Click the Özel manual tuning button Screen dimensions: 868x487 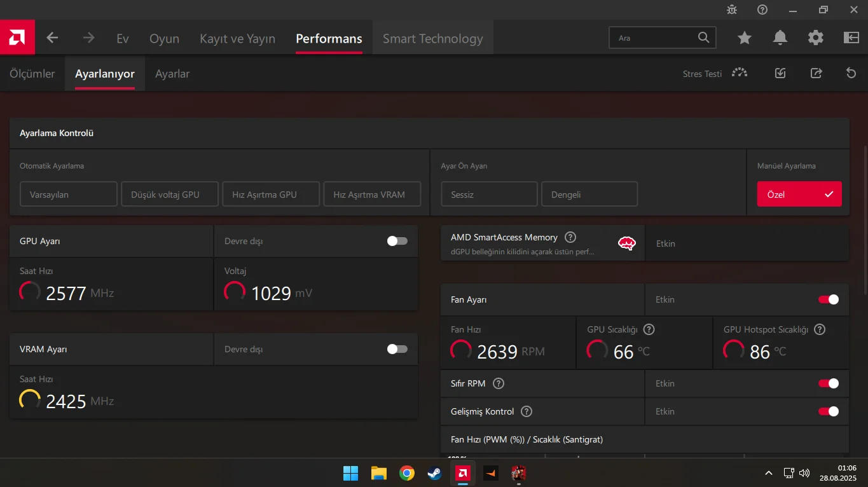[799, 194]
